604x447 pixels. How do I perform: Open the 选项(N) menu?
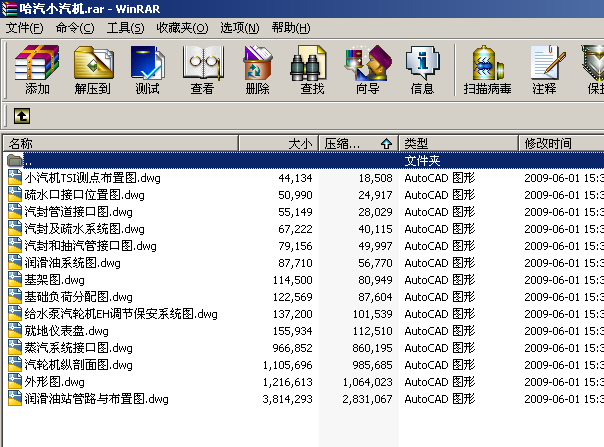tap(240, 28)
